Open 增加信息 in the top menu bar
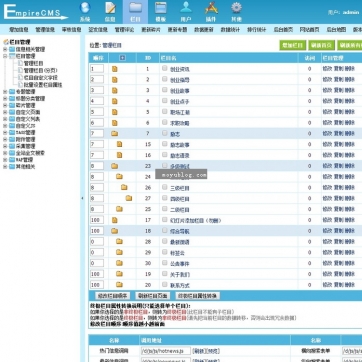Viewport: 362px width, 362px height. tap(19, 30)
